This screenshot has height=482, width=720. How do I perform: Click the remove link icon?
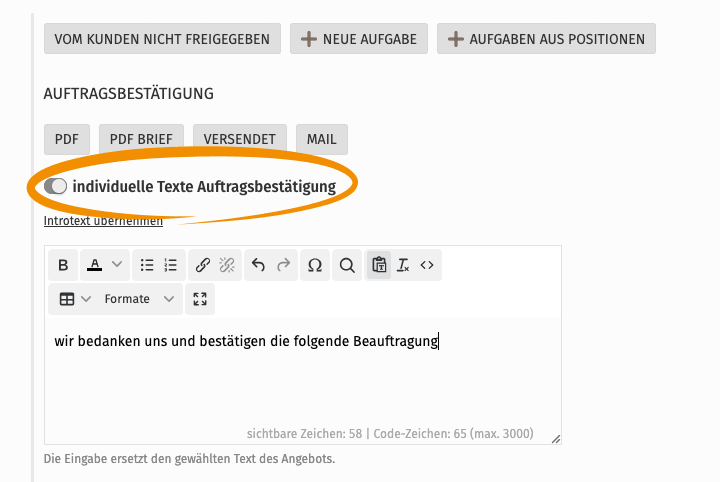click(x=227, y=265)
